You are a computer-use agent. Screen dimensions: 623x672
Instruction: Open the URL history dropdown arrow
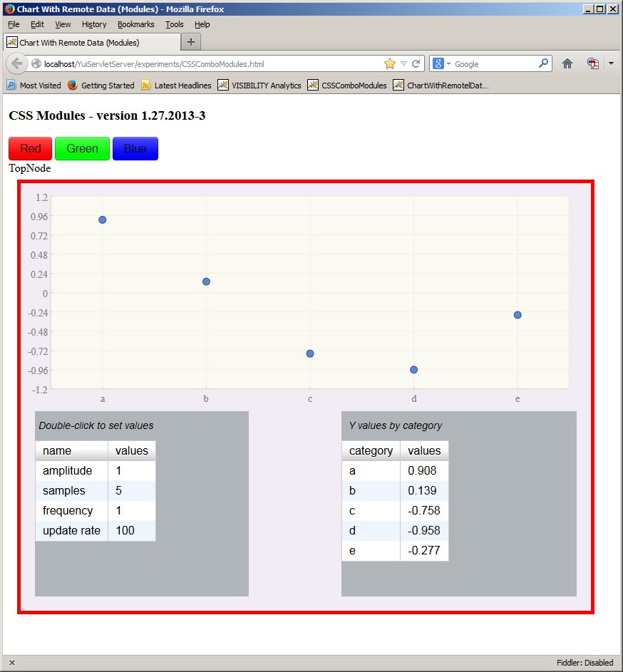(x=403, y=63)
